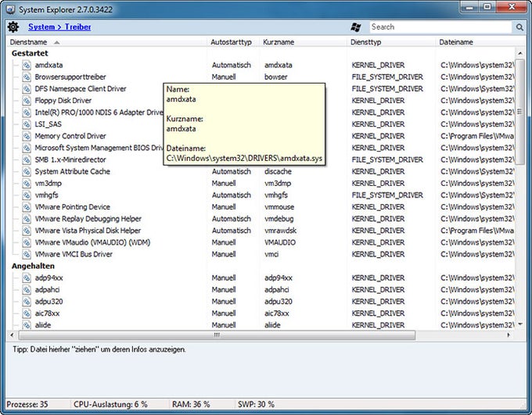The width and height of the screenshot is (532, 415).
Task: Click the 'RAM: 36 %' status entry
Action: (191, 405)
